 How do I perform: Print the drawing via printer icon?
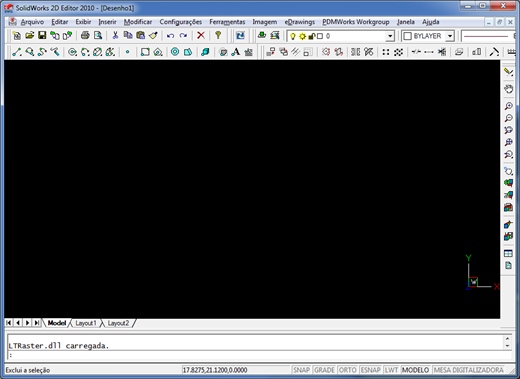point(85,35)
